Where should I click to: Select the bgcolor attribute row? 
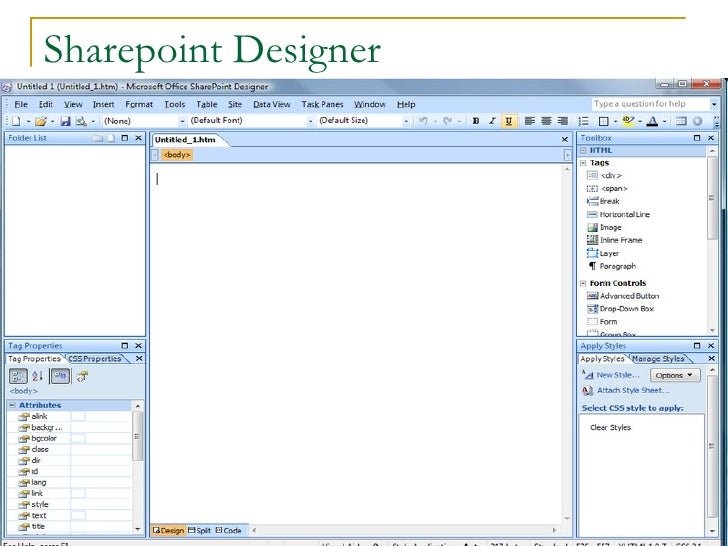coord(70,438)
